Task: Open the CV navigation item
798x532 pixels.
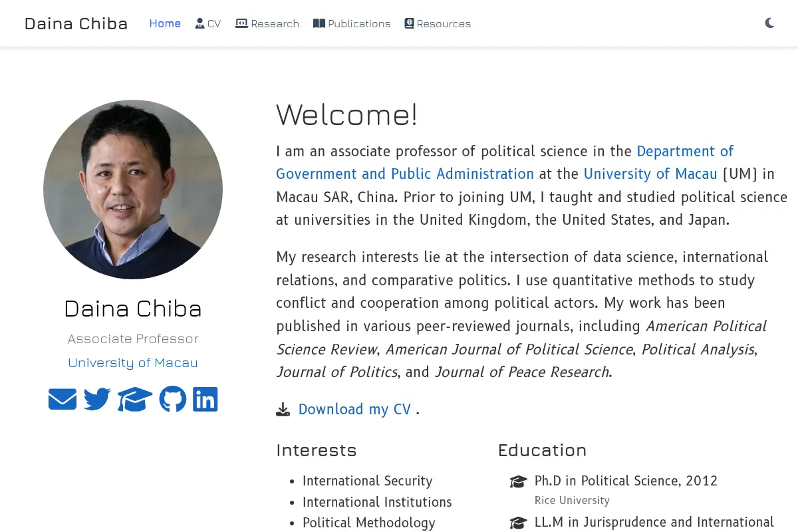Action: tap(208, 23)
